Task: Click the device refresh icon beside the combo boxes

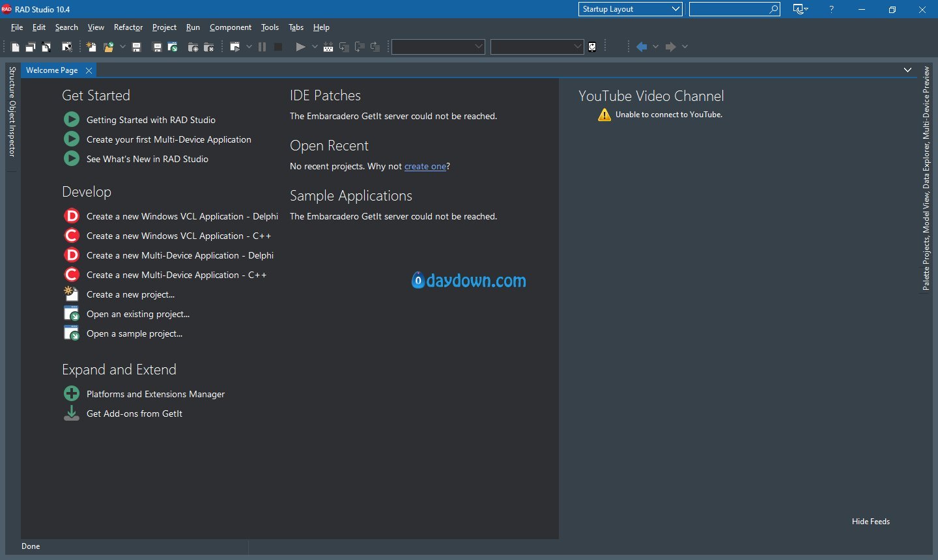Action: pyautogui.click(x=592, y=47)
